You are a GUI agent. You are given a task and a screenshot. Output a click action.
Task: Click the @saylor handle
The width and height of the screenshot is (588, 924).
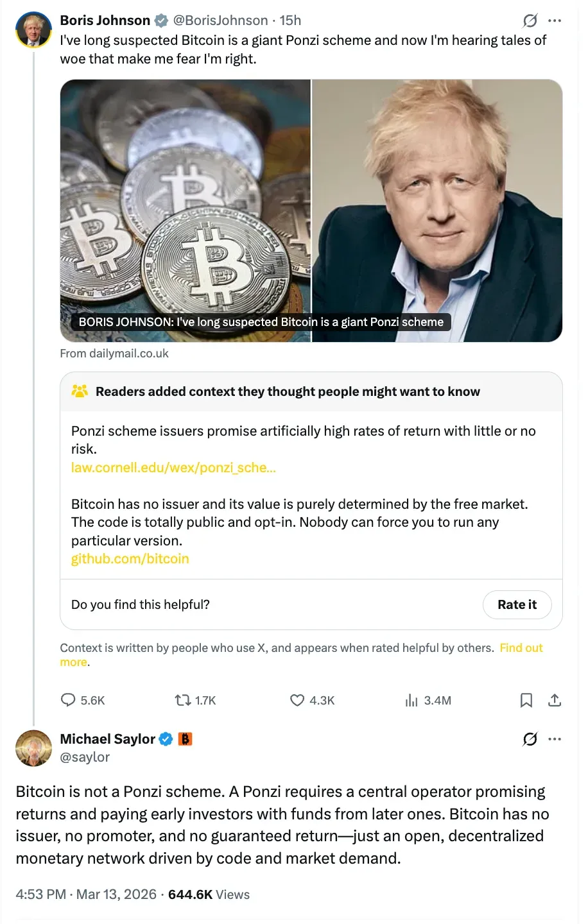pyautogui.click(x=85, y=757)
